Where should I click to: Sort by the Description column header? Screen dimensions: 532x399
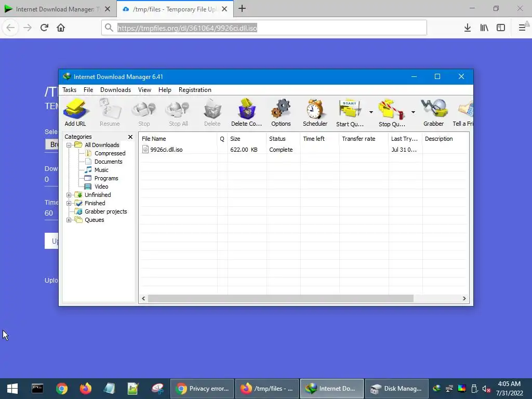[x=445, y=139]
